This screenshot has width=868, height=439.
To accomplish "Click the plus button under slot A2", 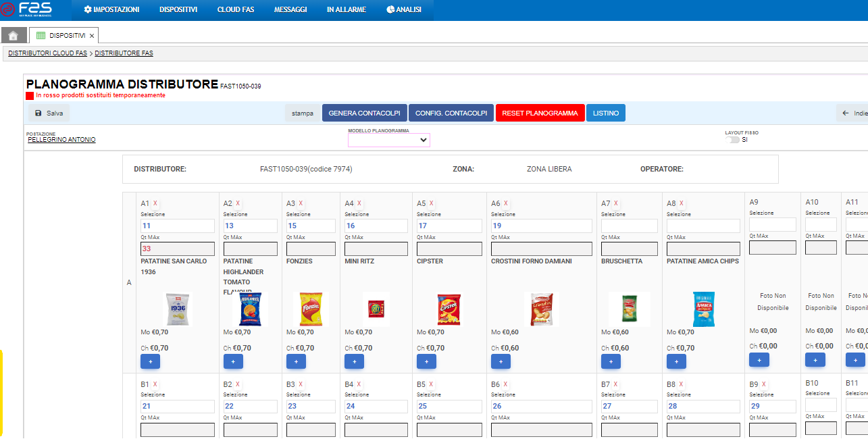I will (233, 361).
